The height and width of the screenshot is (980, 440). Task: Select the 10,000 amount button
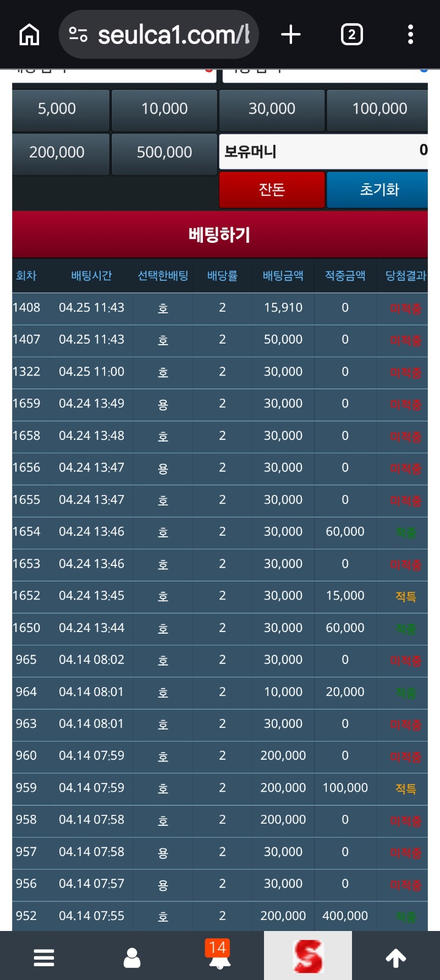[164, 109]
